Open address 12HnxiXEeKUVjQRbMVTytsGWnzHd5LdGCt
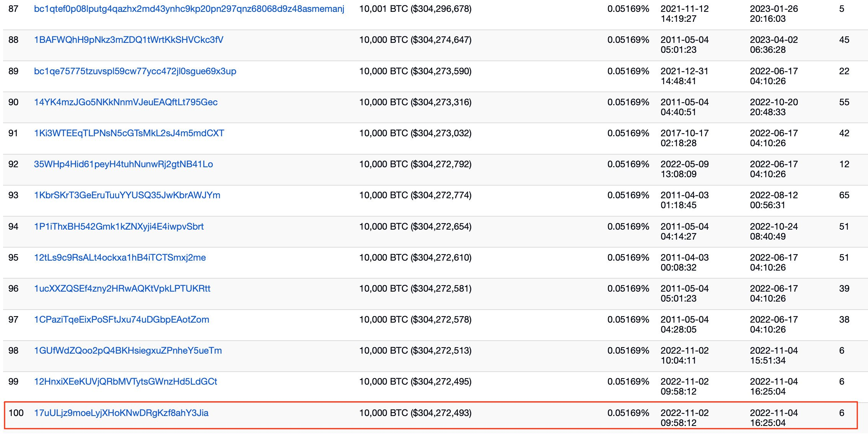The width and height of the screenshot is (868, 434). (x=126, y=382)
